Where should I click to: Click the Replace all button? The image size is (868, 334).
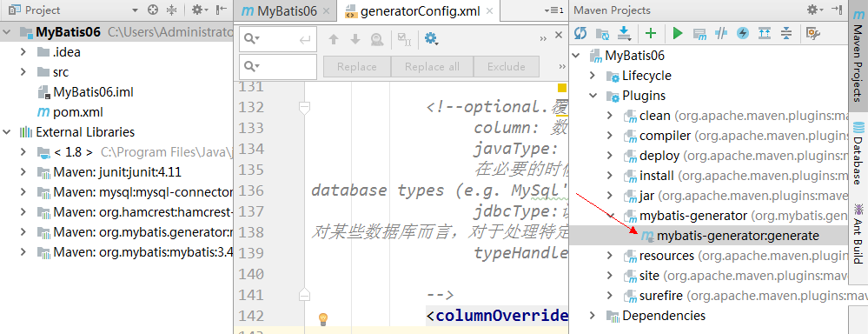[432, 66]
